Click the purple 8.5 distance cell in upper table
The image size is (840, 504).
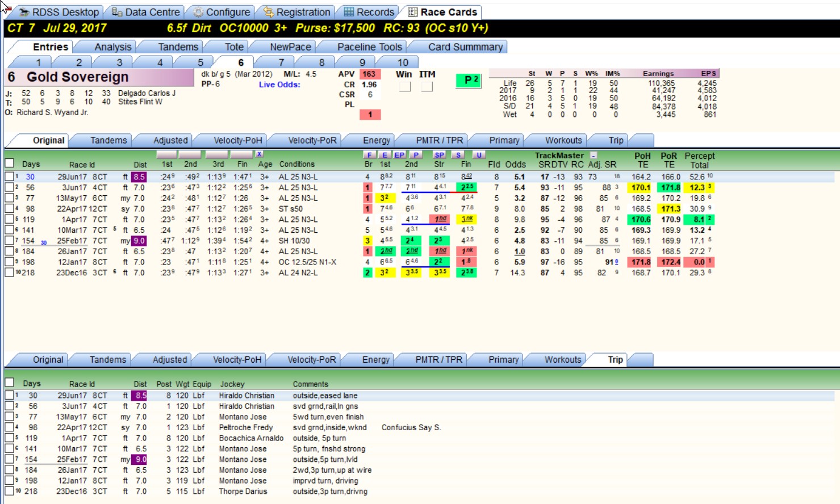(139, 177)
